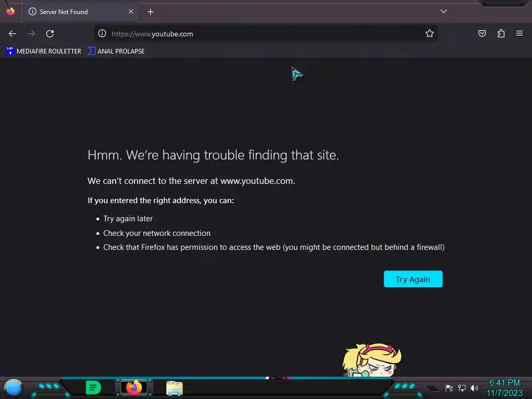The image size is (532, 399).
Task: Open the Start orb on taskbar
Action: (x=13, y=388)
